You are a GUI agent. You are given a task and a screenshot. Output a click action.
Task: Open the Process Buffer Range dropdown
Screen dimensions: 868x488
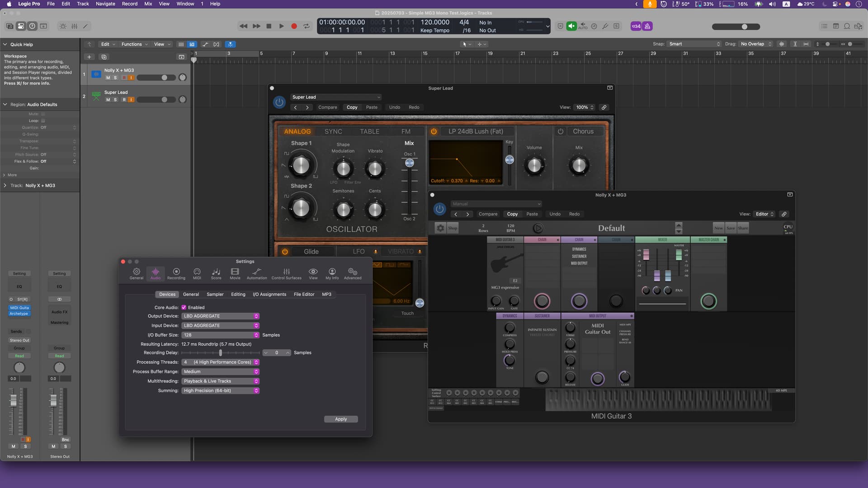point(221,372)
